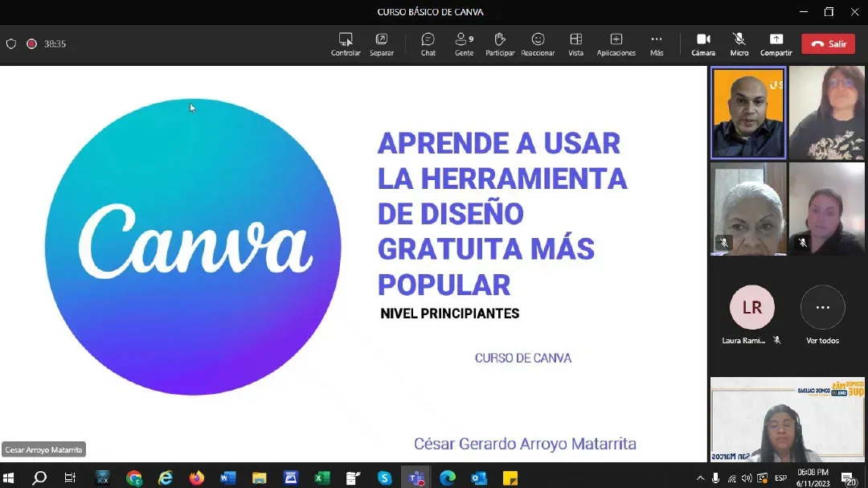Open Microsoft Word from the taskbar
The height and width of the screenshot is (488, 868).
228,478
